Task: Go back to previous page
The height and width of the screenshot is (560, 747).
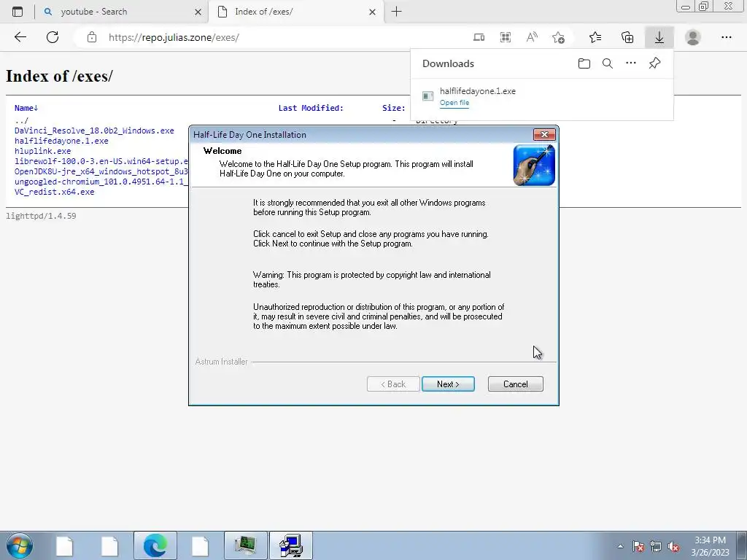Action: 20,37
